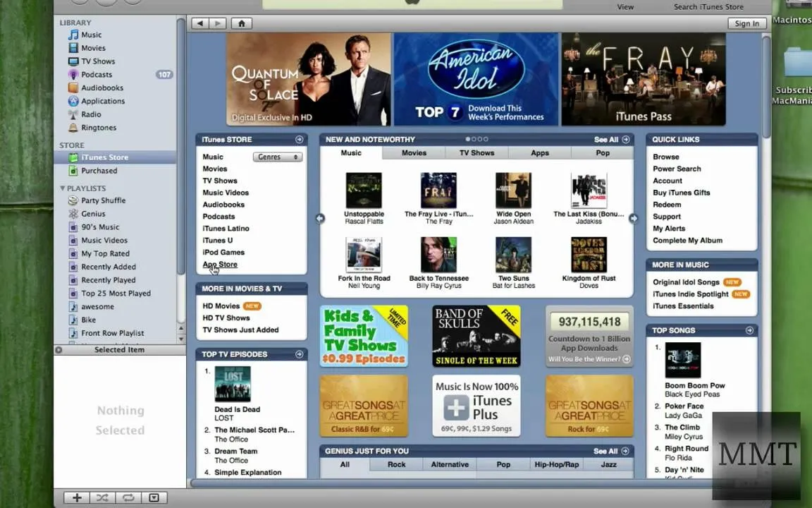This screenshot has width=812, height=508.
Task: Switch to Movies tab in New and Noteworthy
Action: tap(414, 153)
